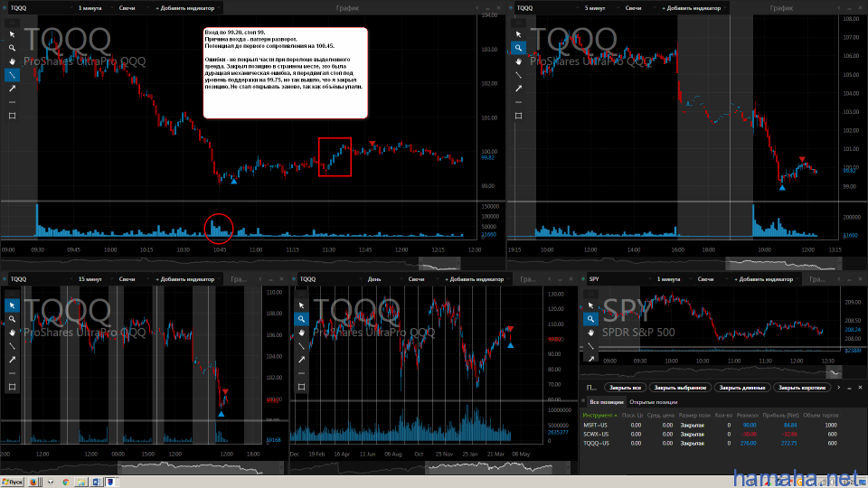Screen dimensions: 868x488
Task: Choose the arrow line tool in daily chart
Action: [x=301, y=360]
